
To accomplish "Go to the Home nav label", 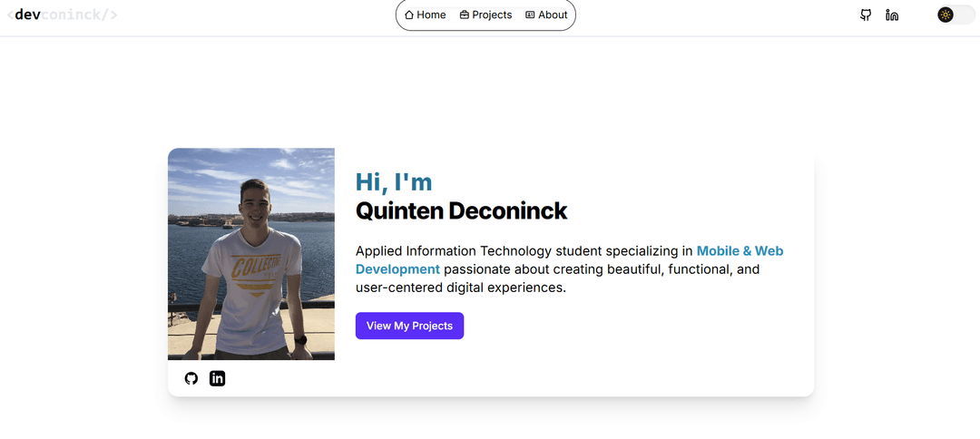I will 431,15.
